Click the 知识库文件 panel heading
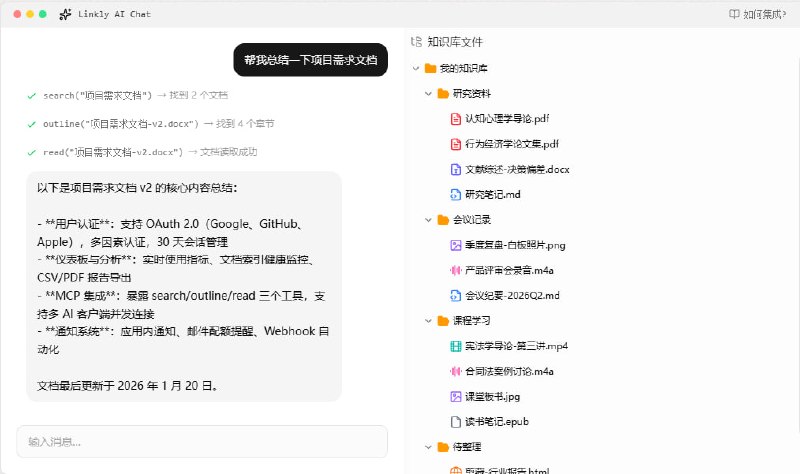Image resolution: width=800 pixels, height=474 pixels. (455, 42)
